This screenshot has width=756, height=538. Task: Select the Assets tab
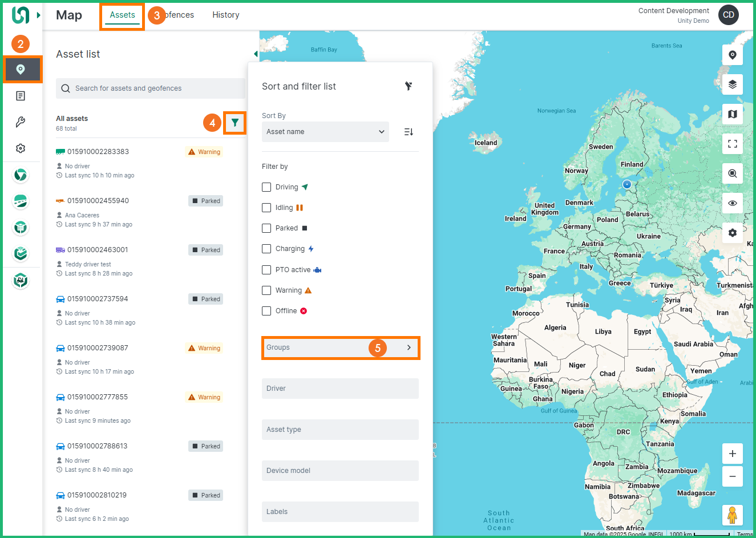point(122,15)
